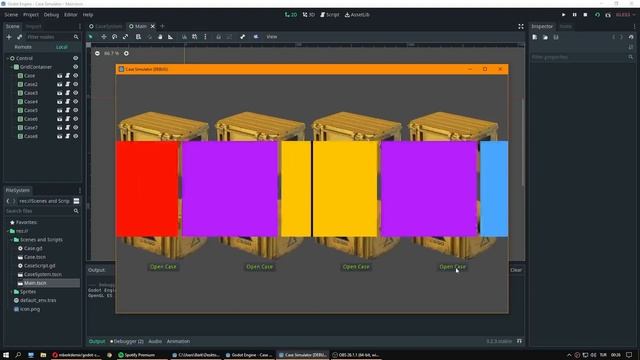The image size is (640, 360).
Task: Go to previous folder in FileSystem
Action: (x=8, y=201)
